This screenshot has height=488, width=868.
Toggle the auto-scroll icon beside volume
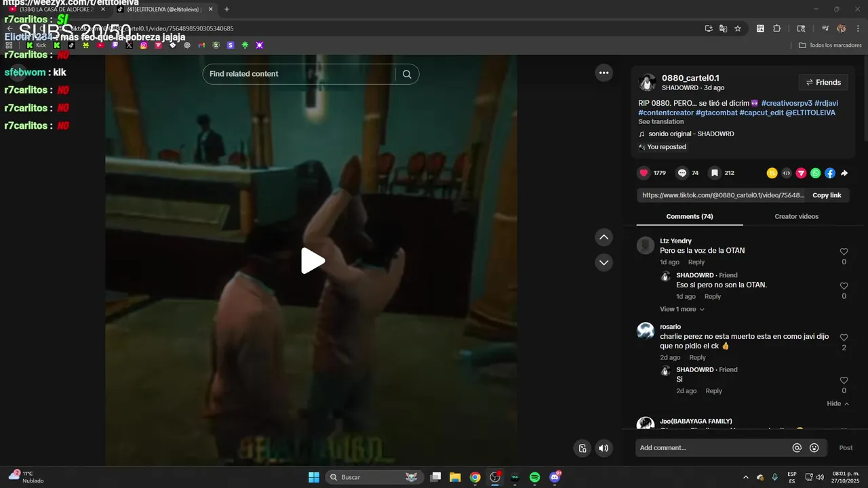(583, 448)
